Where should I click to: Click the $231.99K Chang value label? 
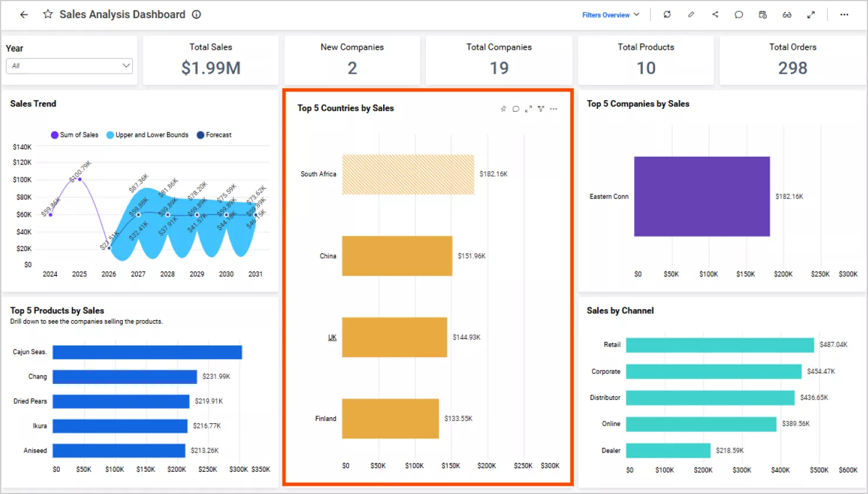[x=216, y=377]
